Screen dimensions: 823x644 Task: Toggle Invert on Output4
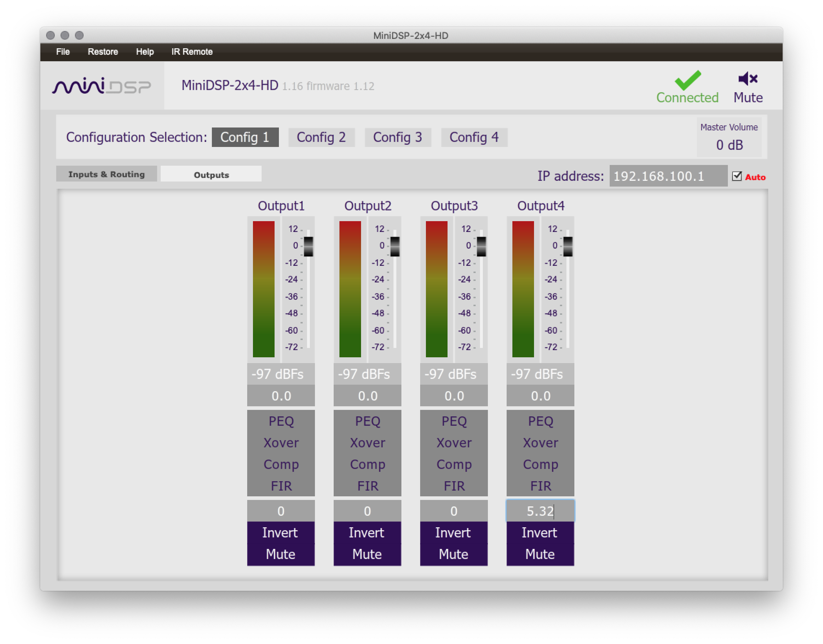click(x=540, y=533)
